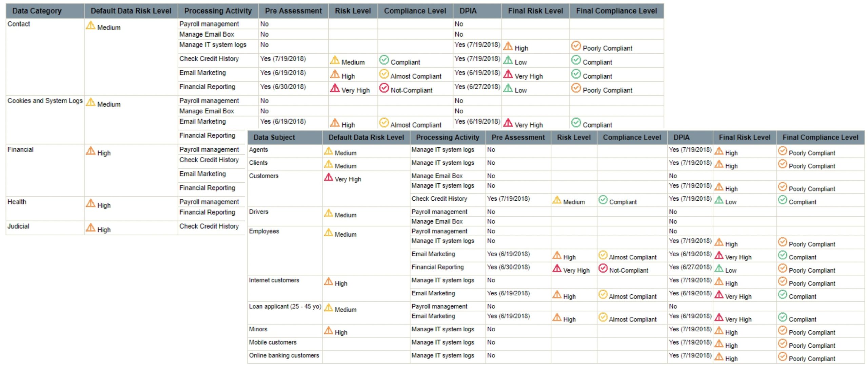The image size is (868, 366).
Task: Click the Cookies and System Logs category
Action: tap(45, 101)
